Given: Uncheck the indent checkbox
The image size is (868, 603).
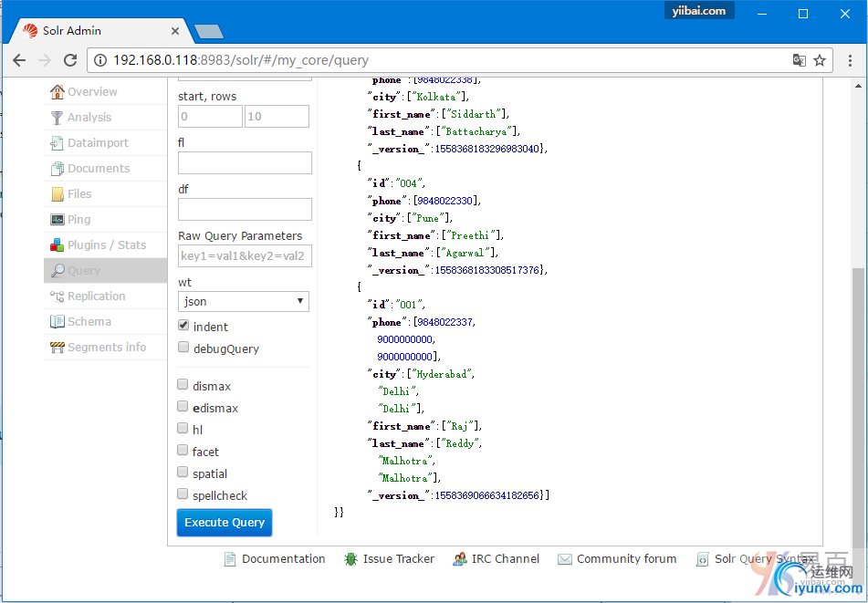Looking at the screenshot, I should click(183, 326).
